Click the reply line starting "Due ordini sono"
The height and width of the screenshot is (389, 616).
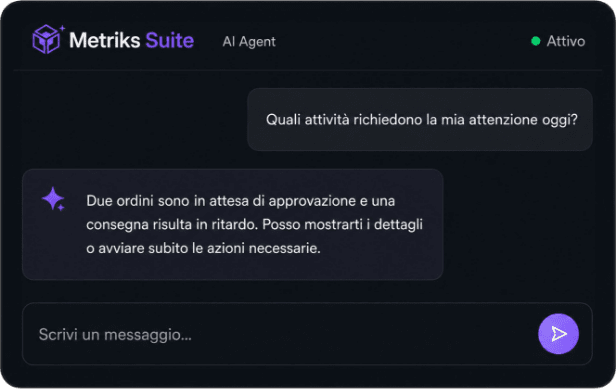tap(240, 201)
